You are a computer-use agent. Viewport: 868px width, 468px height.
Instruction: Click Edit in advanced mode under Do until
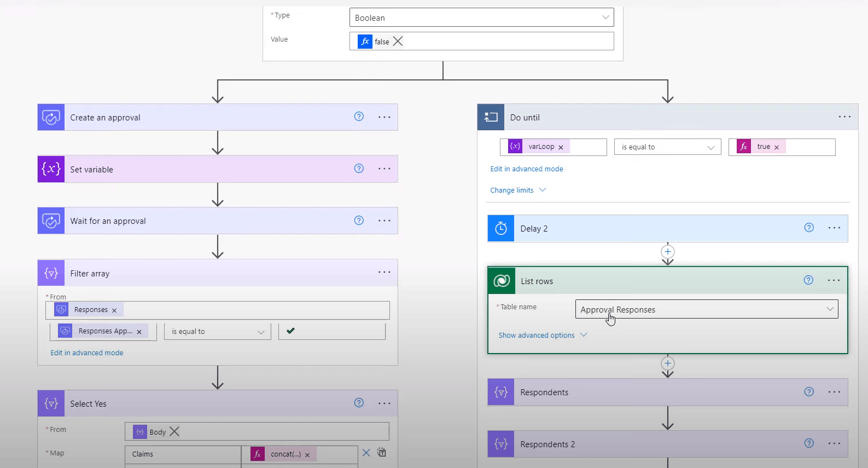pyautogui.click(x=527, y=169)
